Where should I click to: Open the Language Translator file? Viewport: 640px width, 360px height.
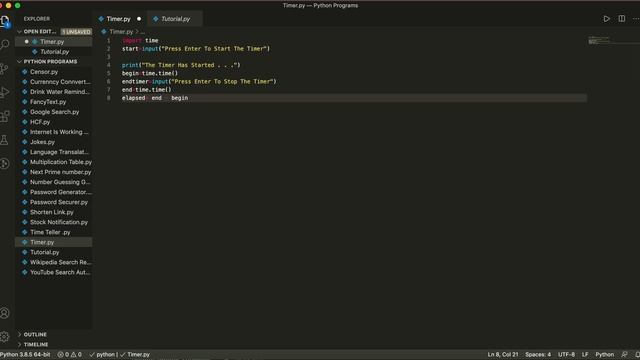click(53, 152)
